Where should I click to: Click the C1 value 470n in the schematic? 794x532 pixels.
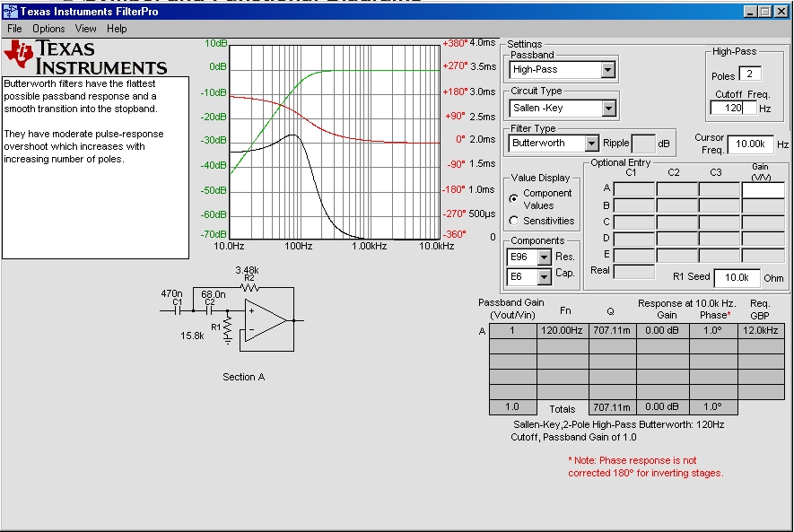171,293
